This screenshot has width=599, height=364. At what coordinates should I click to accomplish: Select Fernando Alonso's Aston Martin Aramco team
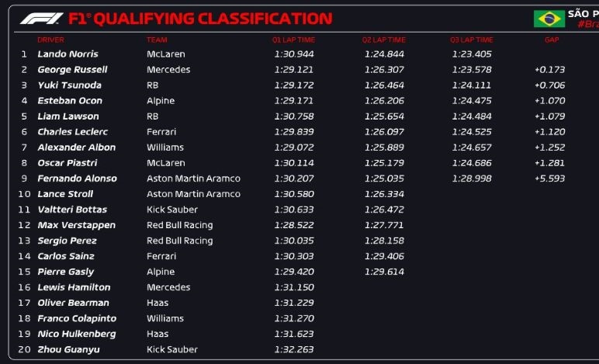point(193,179)
